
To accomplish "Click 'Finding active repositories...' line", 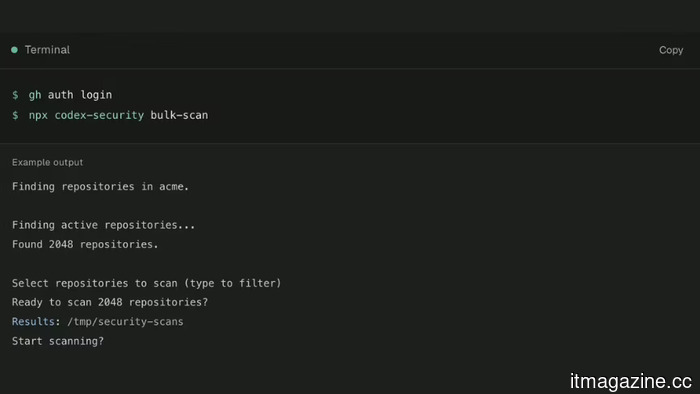I will point(104,225).
